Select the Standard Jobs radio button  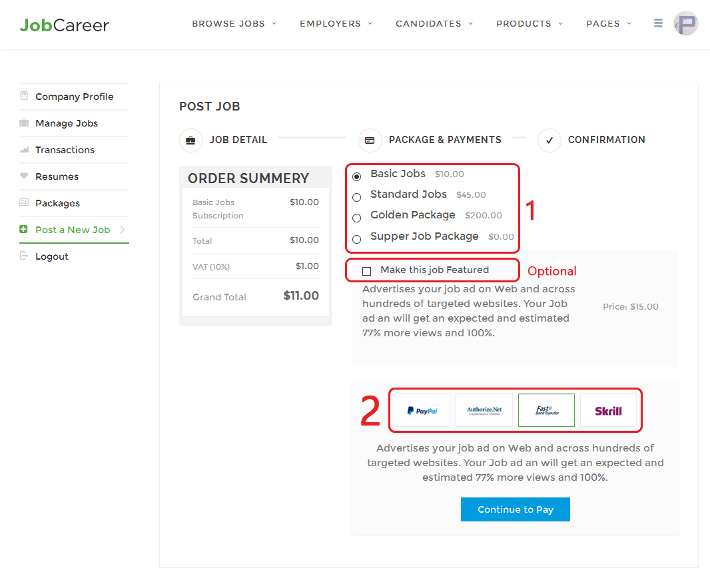357,197
